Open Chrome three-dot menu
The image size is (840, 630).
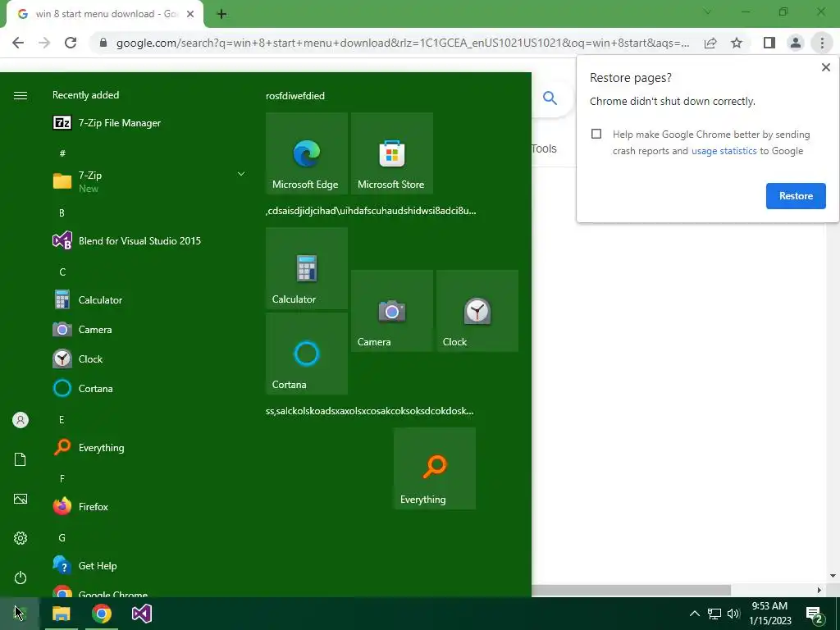pos(822,43)
